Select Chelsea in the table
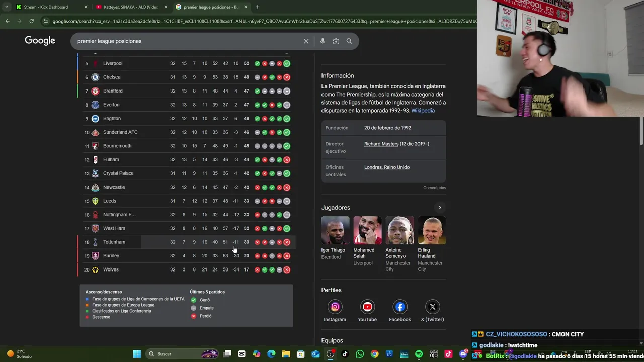 [x=186, y=77]
